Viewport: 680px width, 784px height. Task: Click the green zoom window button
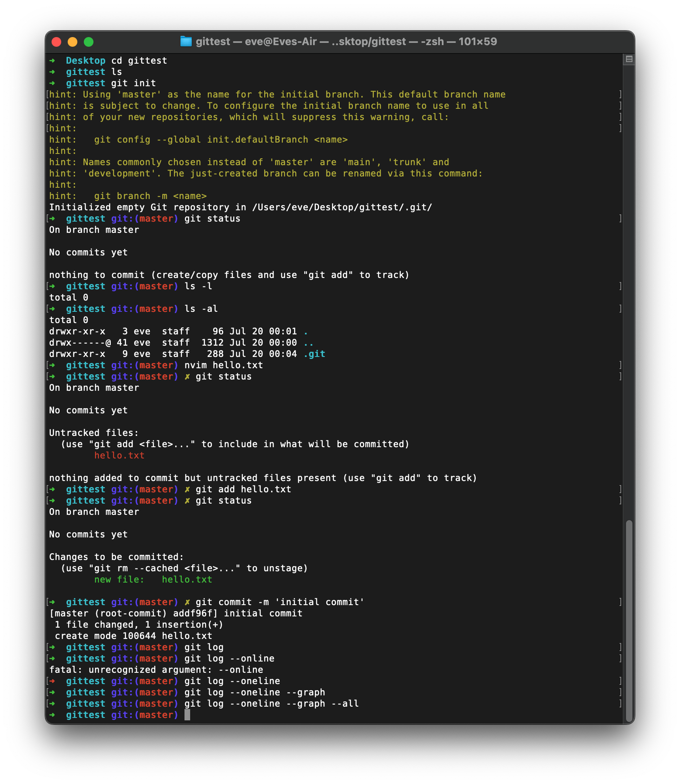click(89, 42)
